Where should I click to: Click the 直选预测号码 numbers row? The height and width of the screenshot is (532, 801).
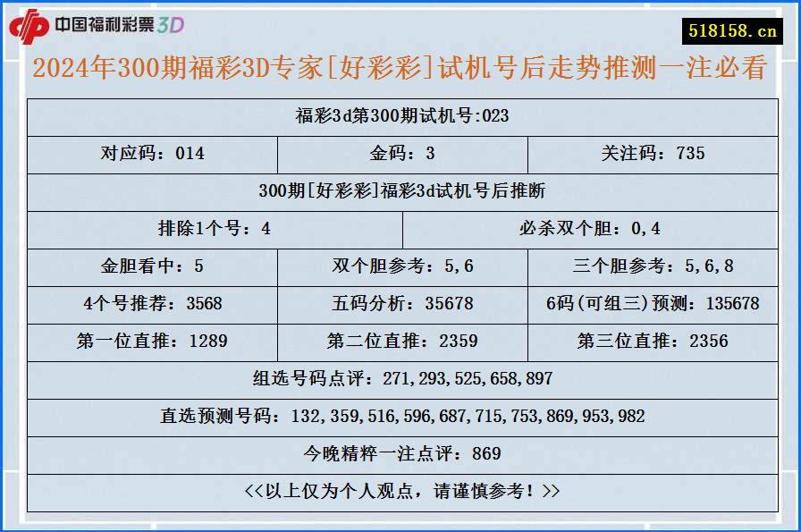(400, 416)
